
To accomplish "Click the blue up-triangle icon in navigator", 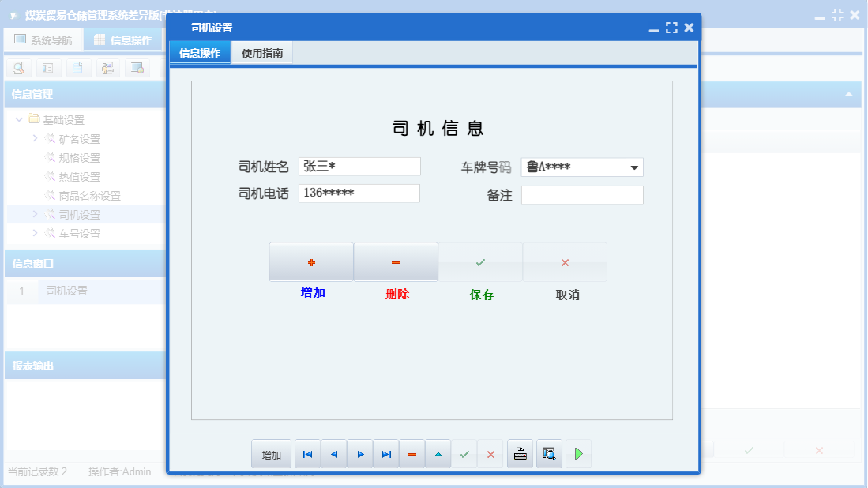I will 438,453.
